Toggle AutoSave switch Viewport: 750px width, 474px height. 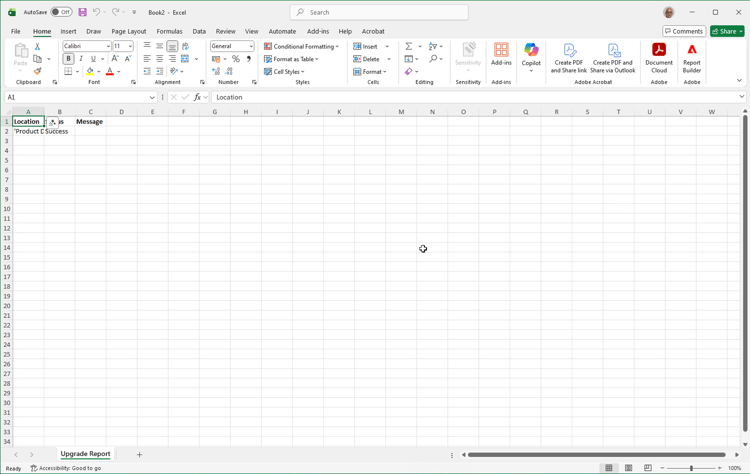[61, 12]
